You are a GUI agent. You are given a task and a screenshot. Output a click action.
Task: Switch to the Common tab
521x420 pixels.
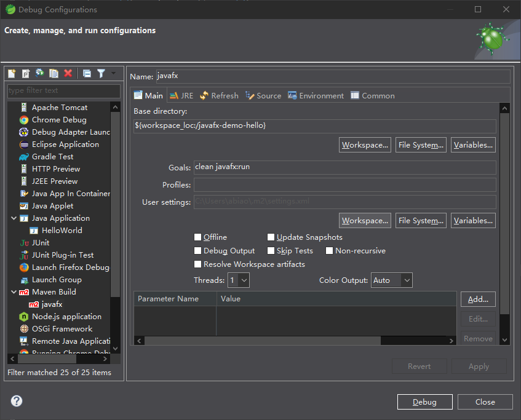373,96
